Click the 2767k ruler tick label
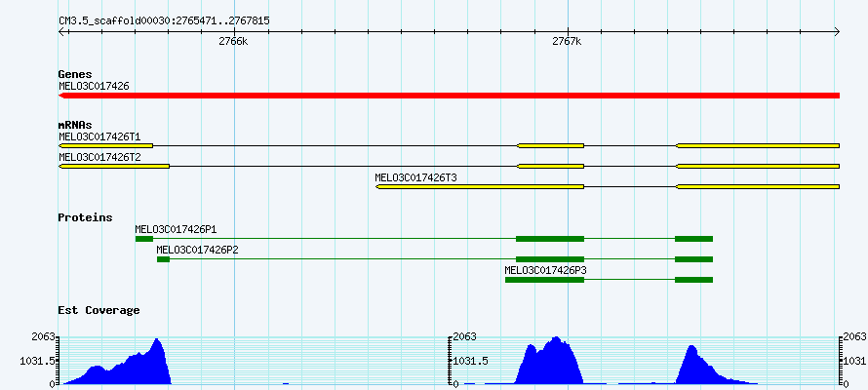Viewport: 868px width, 390px height. (568, 42)
